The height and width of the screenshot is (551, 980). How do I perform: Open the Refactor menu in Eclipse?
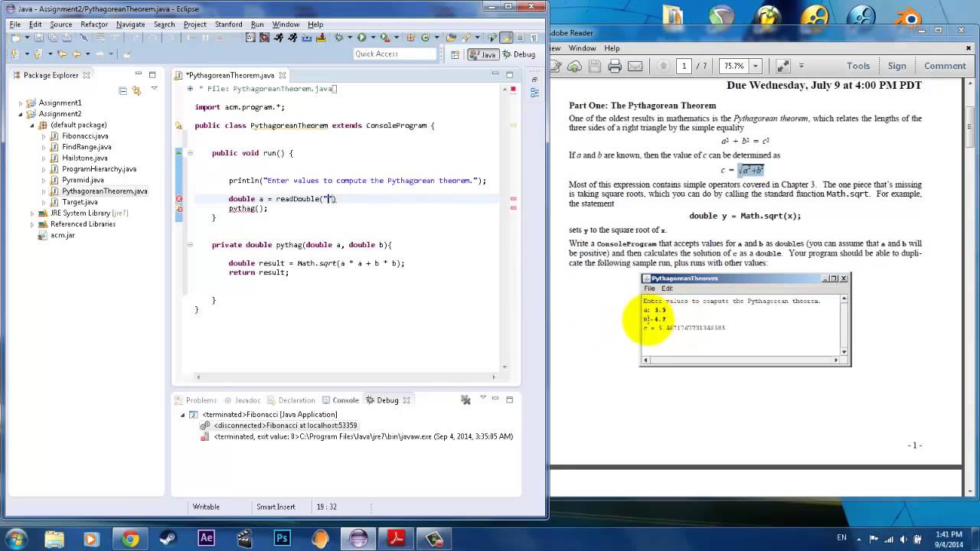click(94, 24)
